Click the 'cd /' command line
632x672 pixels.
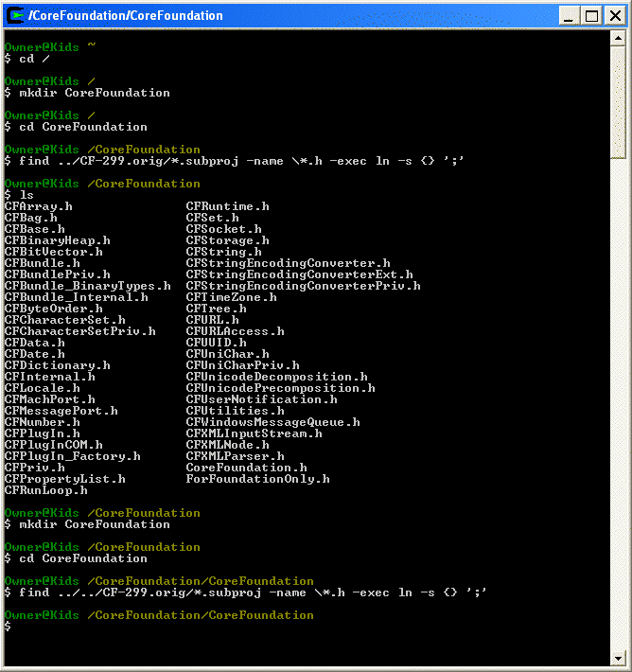(x=28, y=59)
